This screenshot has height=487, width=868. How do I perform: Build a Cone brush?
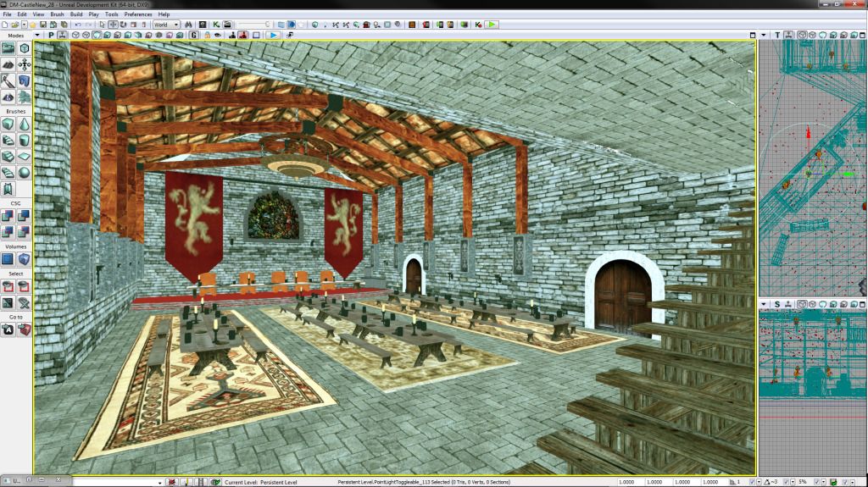pos(25,124)
